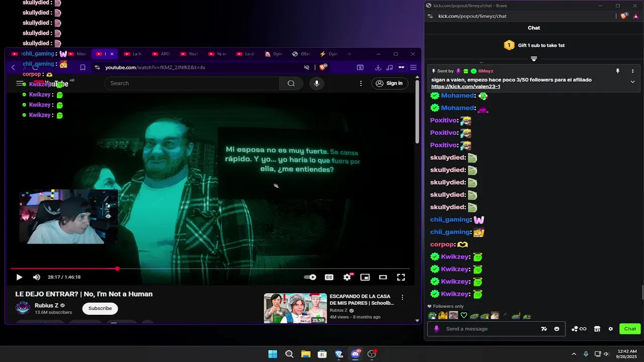This screenshot has width=644, height=362.
Task: Open the Kick shop storefront icon
Action: (597, 329)
